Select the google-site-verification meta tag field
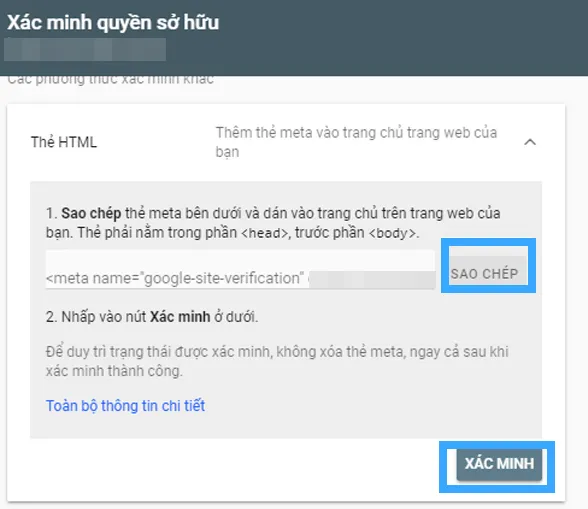The image size is (588, 509). tap(240, 270)
